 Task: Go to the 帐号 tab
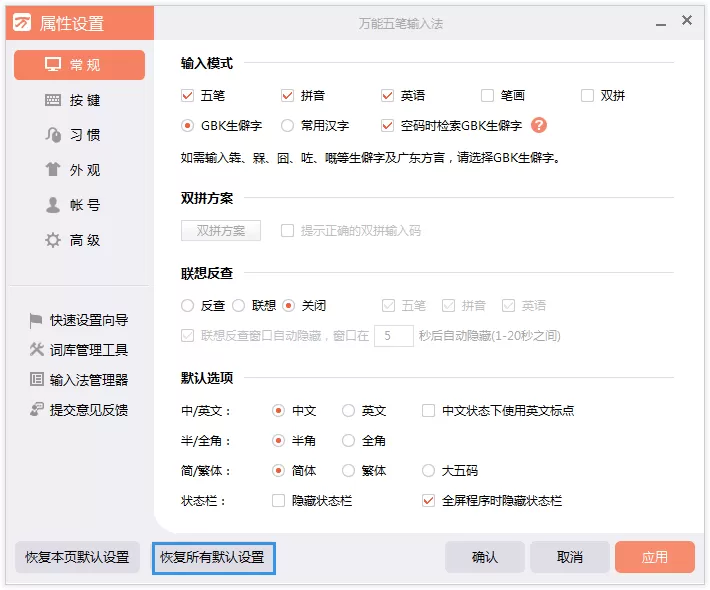(x=79, y=205)
